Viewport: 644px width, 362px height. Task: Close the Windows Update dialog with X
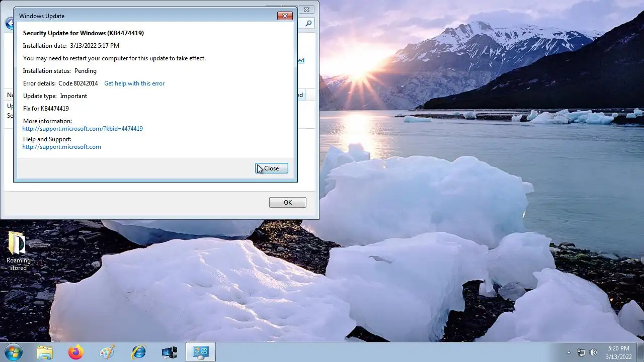coord(285,16)
